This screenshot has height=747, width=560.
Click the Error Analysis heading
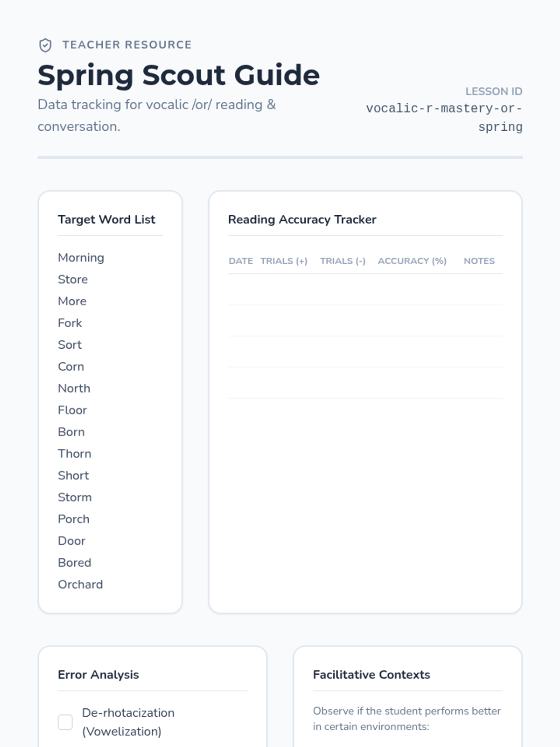(98, 675)
